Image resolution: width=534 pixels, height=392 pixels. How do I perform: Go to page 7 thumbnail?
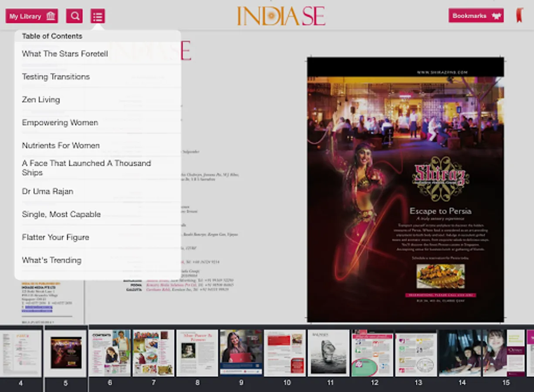pyautogui.click(x=153, y=353)
